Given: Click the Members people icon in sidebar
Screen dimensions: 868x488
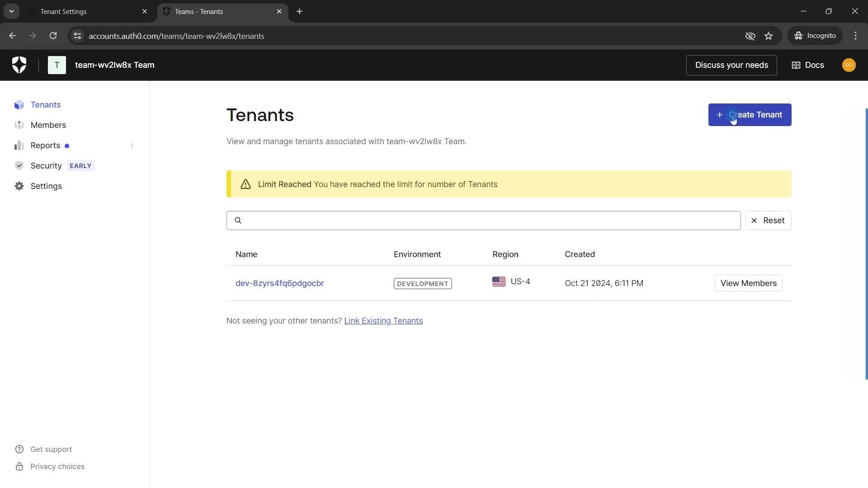Looking at the screenshot, I should [19, 125].
